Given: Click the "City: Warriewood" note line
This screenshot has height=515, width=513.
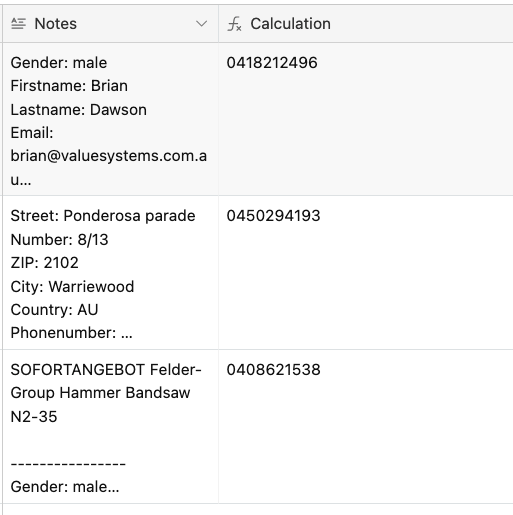Looking at the screenshot, I should [72, 287].
